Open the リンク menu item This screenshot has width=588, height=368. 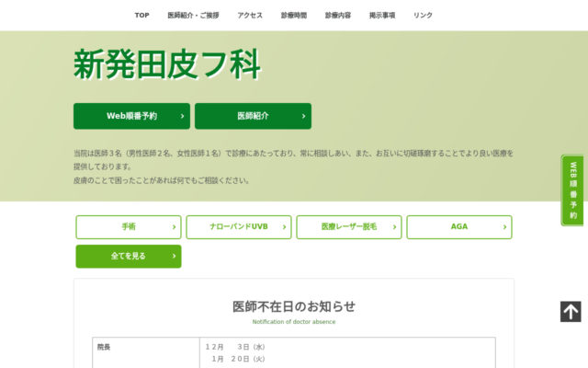(423, 16)
